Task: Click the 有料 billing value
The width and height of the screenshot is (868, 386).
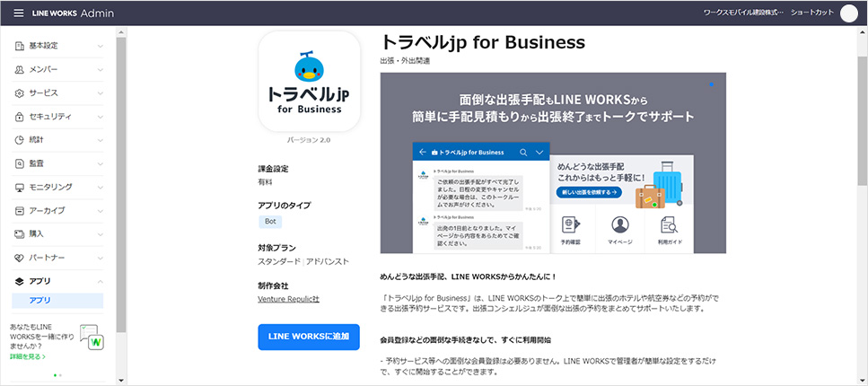Action: click(x=265, y=182)
